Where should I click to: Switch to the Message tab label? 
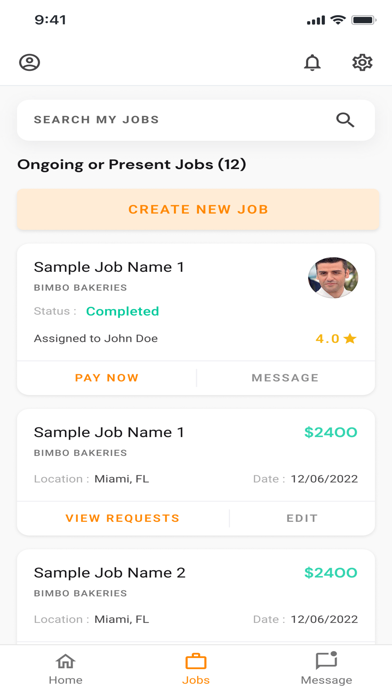coord(326,680)
